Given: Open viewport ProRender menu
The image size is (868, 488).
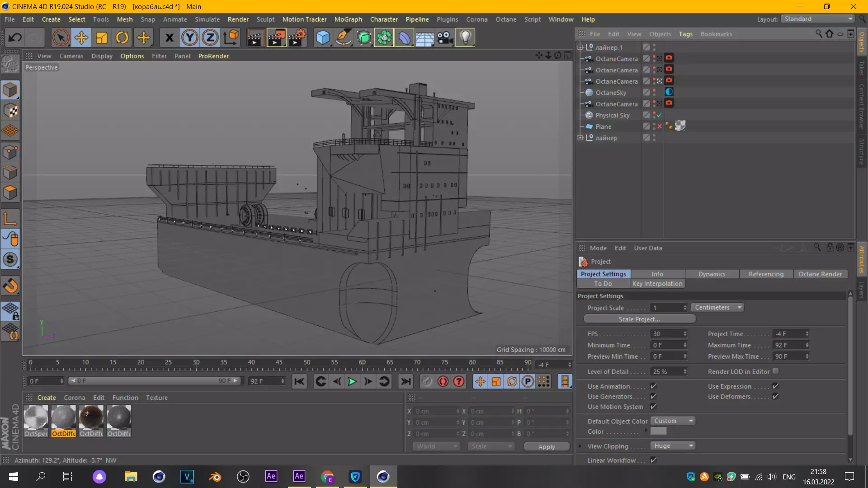Looking at the screenshot, I should pos(213,56).
